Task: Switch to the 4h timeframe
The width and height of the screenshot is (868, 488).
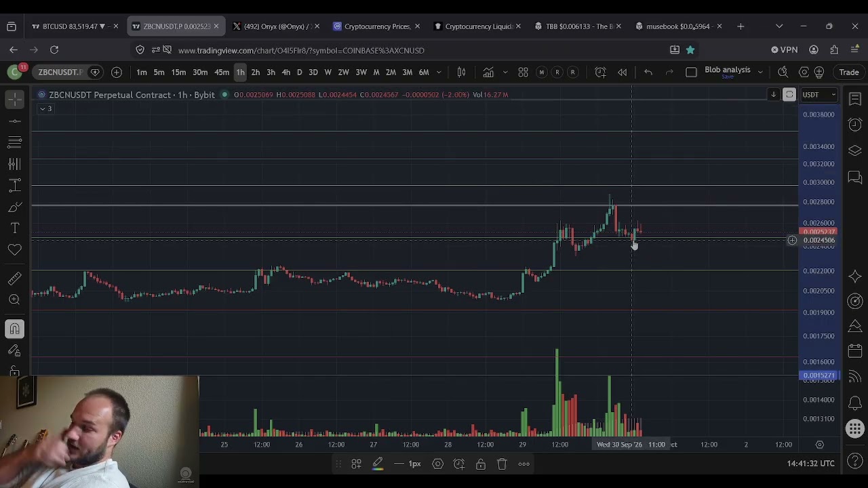Action: click(285, 73)
